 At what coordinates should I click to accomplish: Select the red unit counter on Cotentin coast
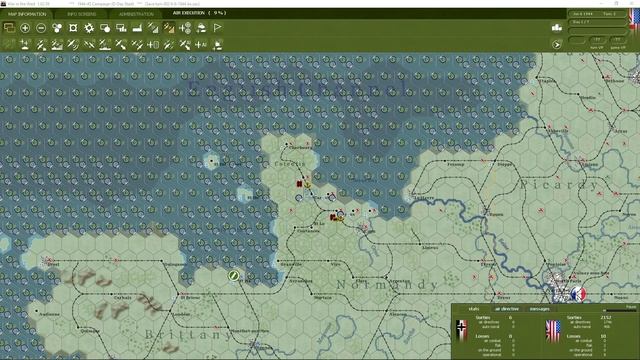(x=299, y=184)
